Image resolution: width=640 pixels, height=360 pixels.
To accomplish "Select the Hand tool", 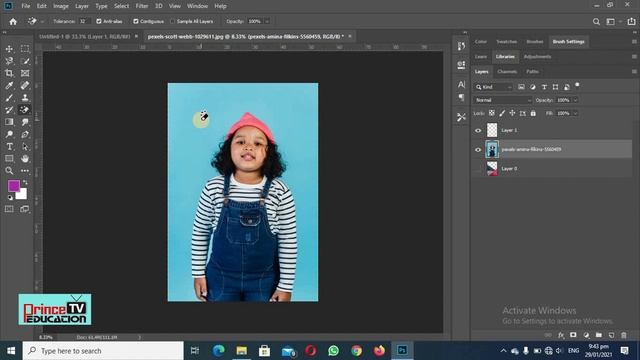I will point(25,158).
